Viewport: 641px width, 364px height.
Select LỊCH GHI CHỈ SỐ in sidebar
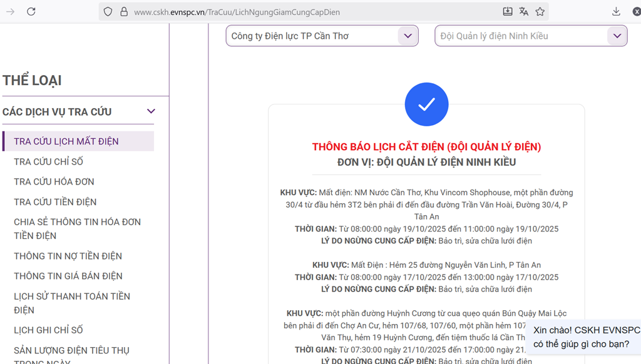click(x=48, y=330)
